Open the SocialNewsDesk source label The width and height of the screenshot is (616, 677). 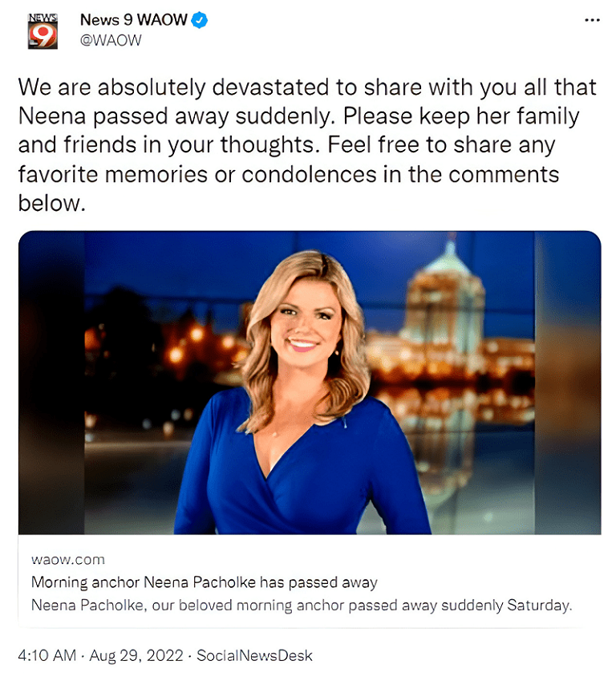(x=254, y=655)
